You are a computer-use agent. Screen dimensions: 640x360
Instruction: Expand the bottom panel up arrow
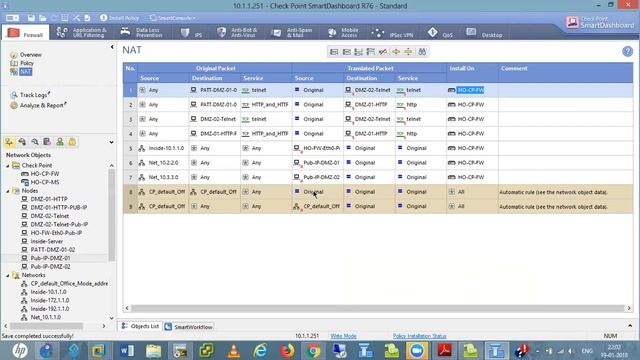pos(630,326)
